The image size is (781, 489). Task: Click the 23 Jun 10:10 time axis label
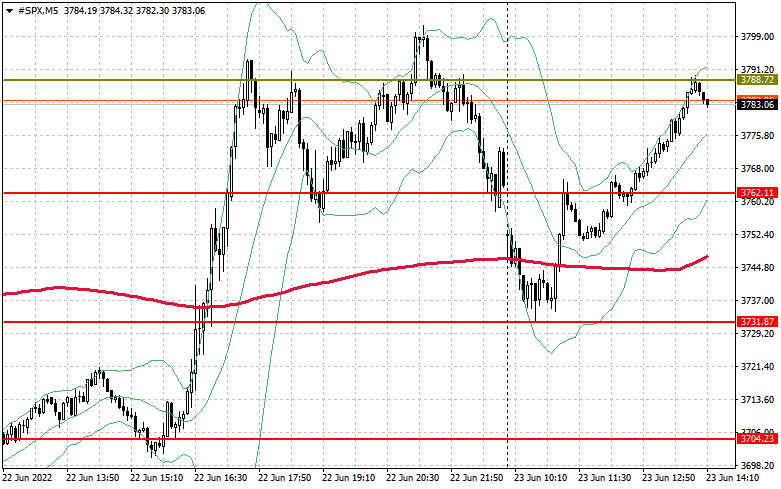(540, 478)
